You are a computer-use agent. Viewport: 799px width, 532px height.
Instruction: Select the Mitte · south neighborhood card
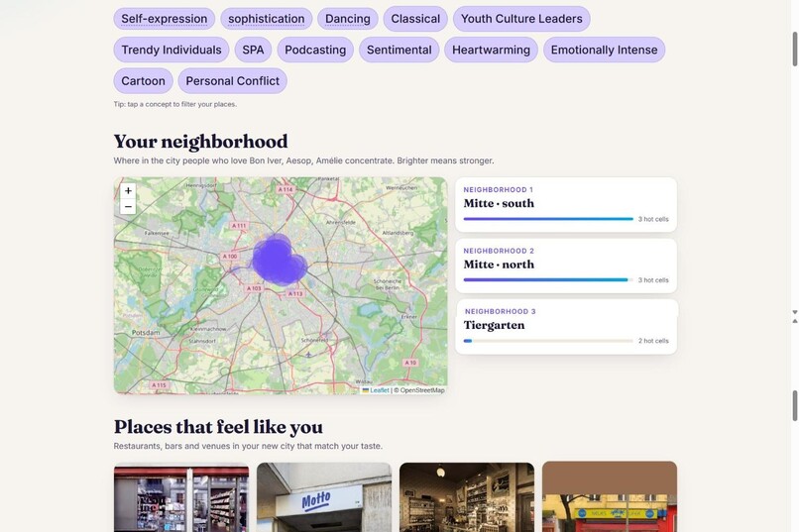click(566, 205)
